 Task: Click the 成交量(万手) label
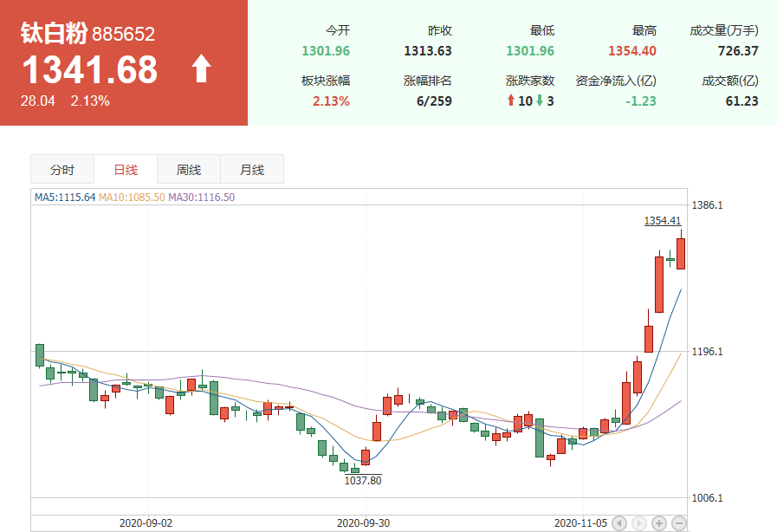pyautogui.click(x=724, y=30)
